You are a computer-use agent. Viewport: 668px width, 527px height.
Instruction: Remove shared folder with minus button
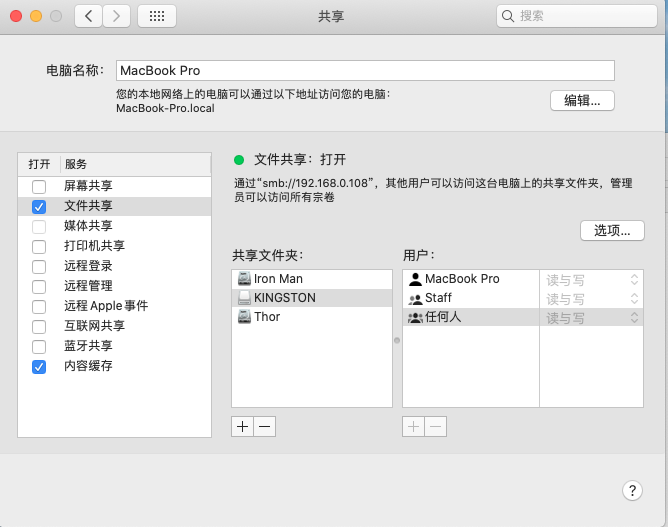(x=264, y=426)
